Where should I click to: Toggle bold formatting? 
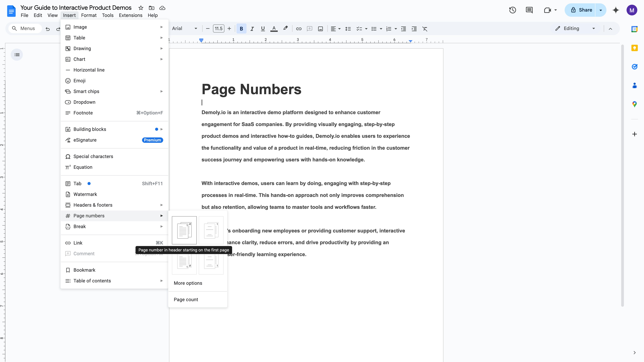[x=241, y=29]
